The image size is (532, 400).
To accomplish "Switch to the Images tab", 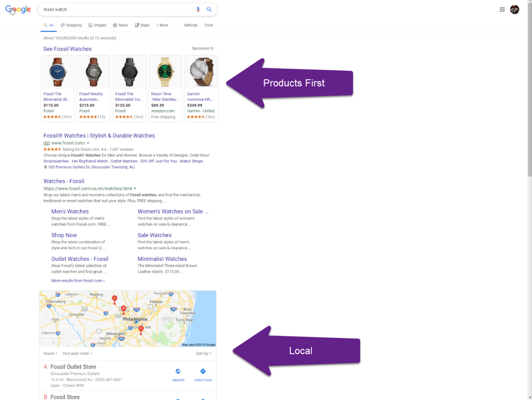I will (97, 25).
